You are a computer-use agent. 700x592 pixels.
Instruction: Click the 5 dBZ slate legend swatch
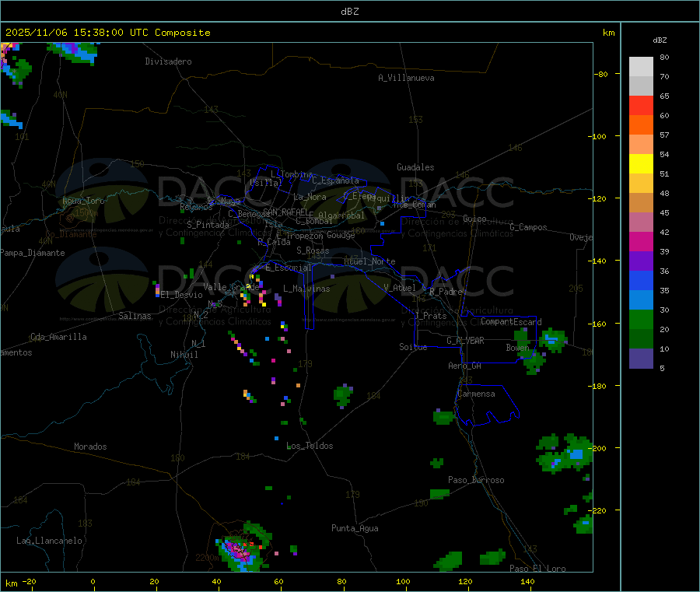pyautogui.click(x=641, y=358)
